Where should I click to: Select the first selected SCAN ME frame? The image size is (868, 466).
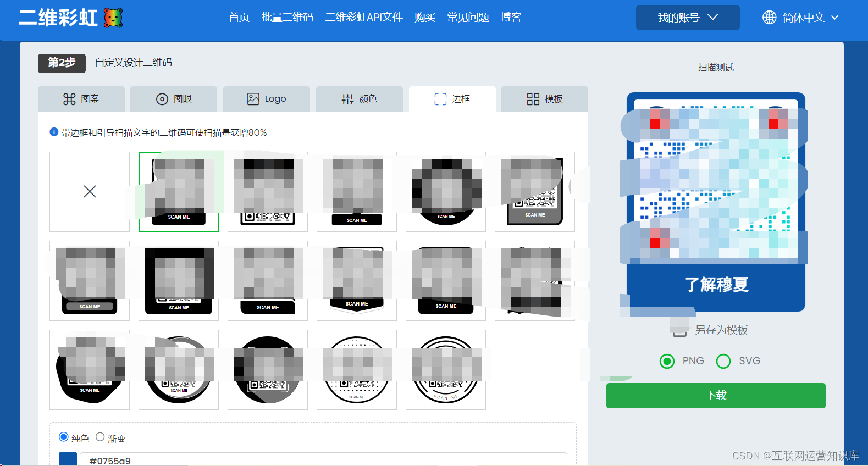click(x=179, y=192)
